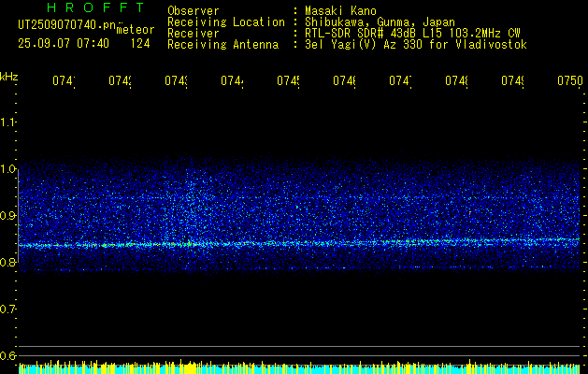Screen dimensions: 588x374
Task: Click the 0741 time marker
Action: 65,80
